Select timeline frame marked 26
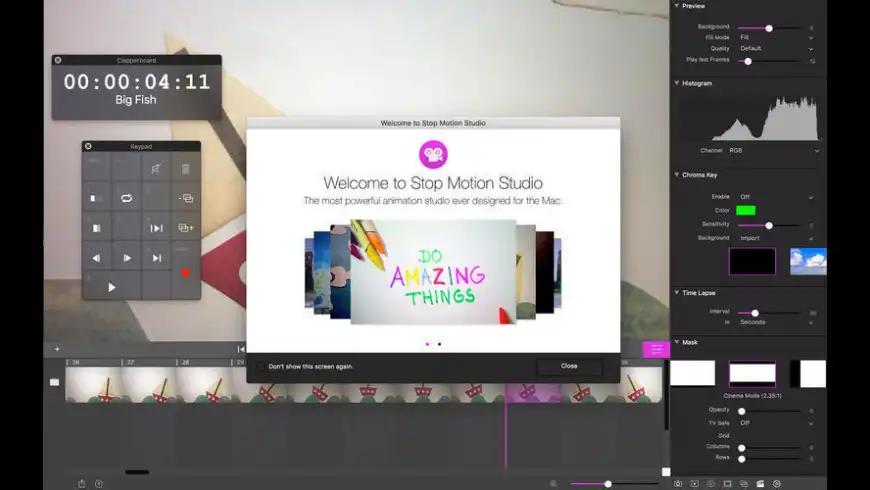This screenshot has width=870, height=490. pos(93,384)
